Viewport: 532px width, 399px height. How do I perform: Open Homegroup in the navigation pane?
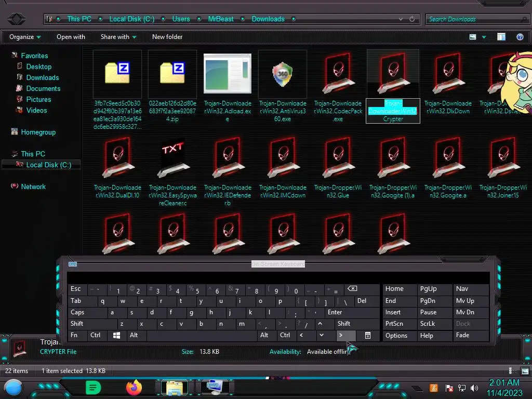pyautogui.click(x=38, y=132)
